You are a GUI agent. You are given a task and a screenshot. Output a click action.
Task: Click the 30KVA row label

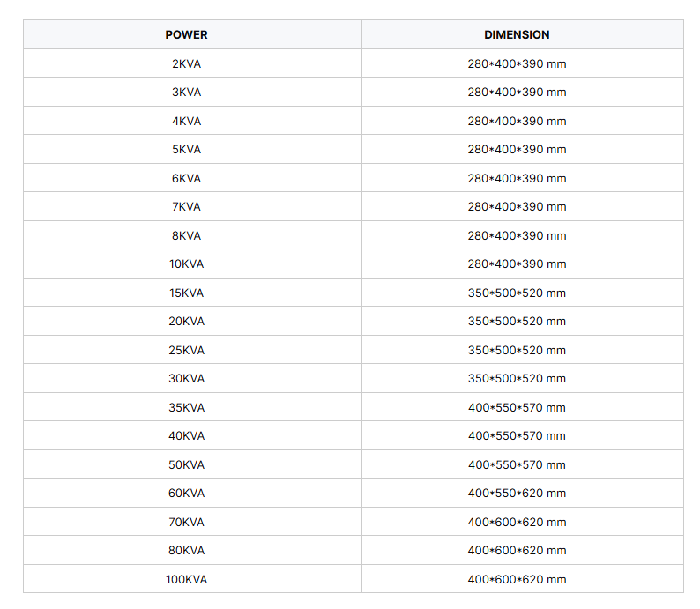point(186,379)
